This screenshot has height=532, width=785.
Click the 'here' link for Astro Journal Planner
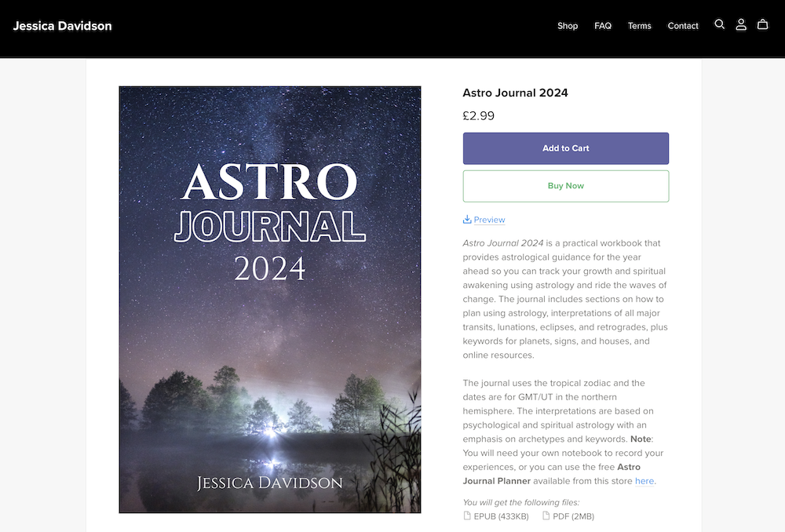(x=644, y=480)
